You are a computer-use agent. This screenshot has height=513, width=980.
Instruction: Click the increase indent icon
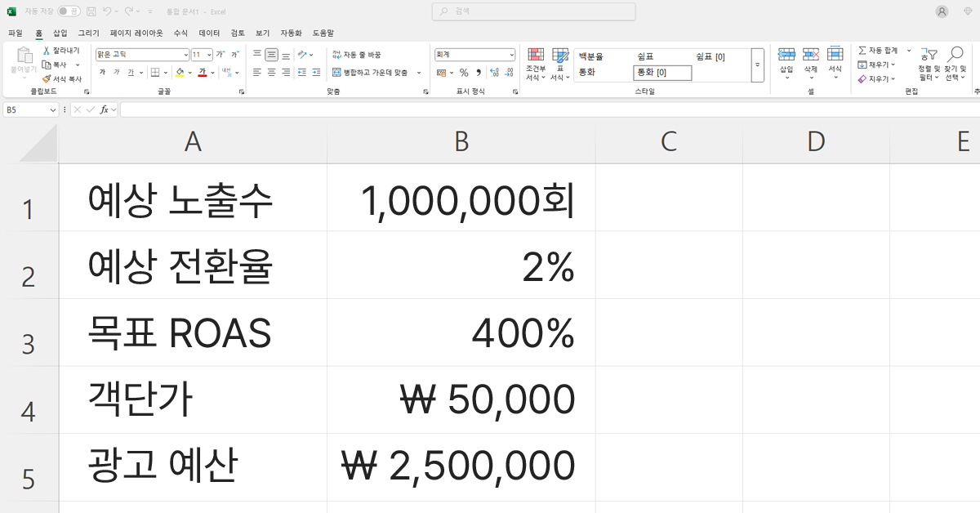(x=318, y=73)
